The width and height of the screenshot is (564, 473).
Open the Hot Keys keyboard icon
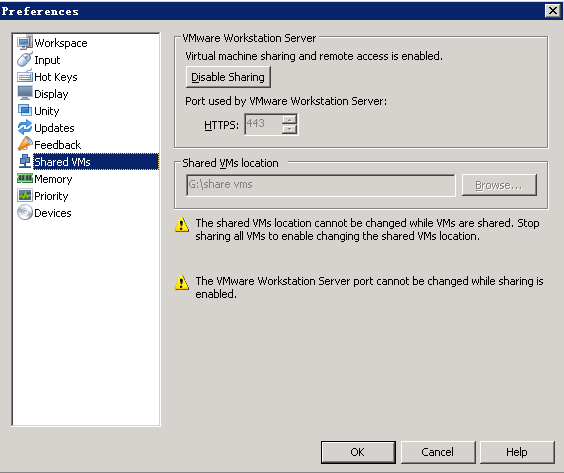[25, 77]
